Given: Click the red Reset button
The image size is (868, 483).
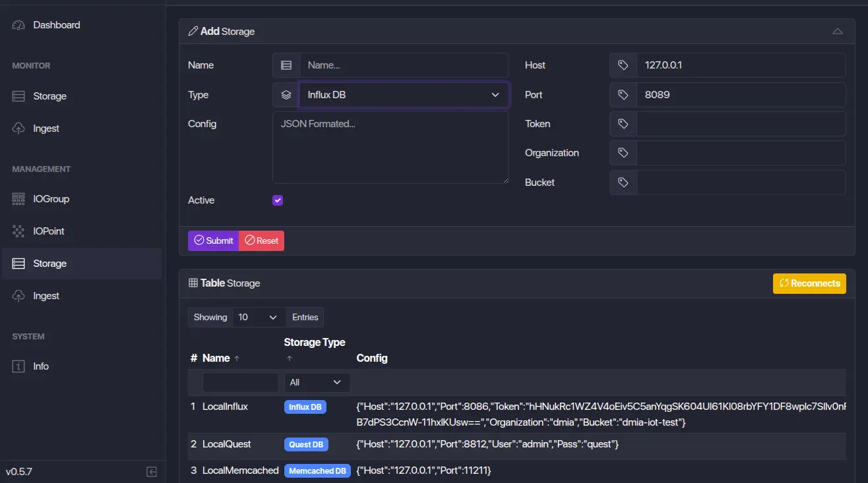Looking at the screenshot, I should pos(261,241).
